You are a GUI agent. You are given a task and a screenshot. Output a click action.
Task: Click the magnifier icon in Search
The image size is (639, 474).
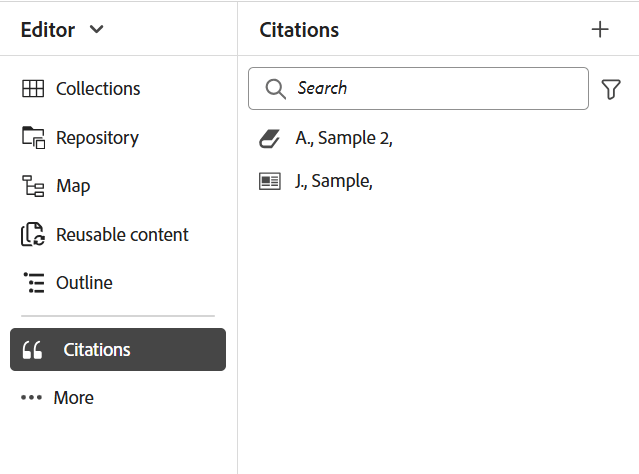276,89
